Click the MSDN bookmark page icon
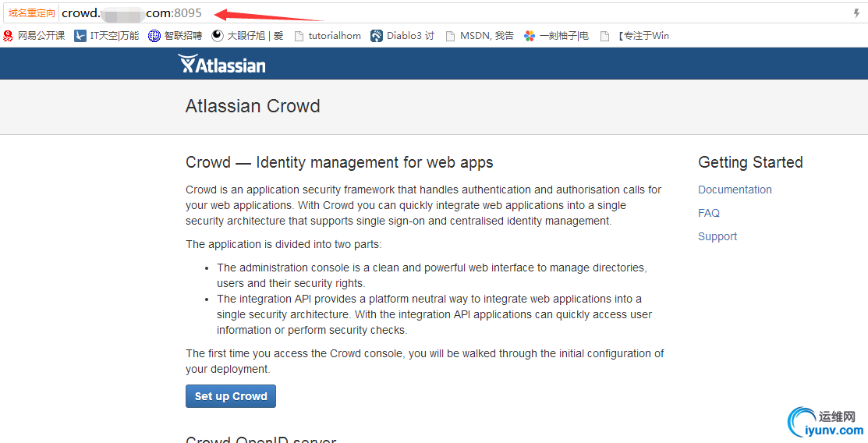868x443 pixels. click(451, 36)
